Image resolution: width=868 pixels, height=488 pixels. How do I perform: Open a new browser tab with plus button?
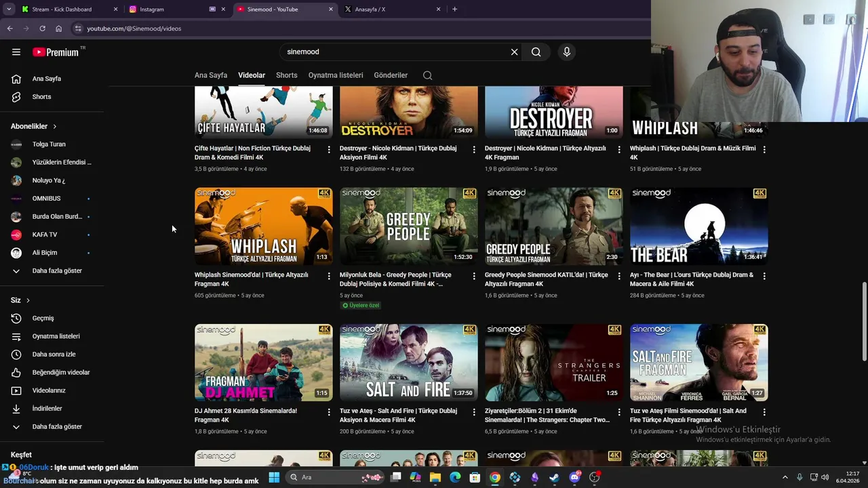point(454,9)
